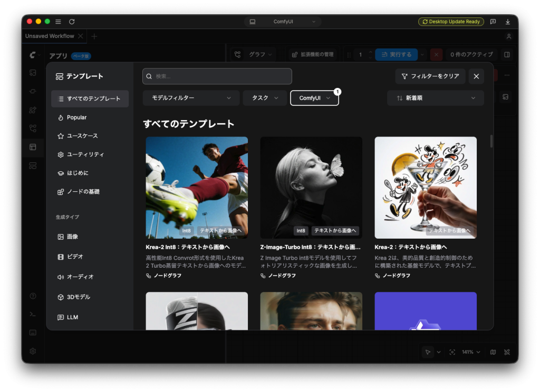Select ユーティリティ category
The height and width of the screenshot is (392, 540).
coord(90,154)
